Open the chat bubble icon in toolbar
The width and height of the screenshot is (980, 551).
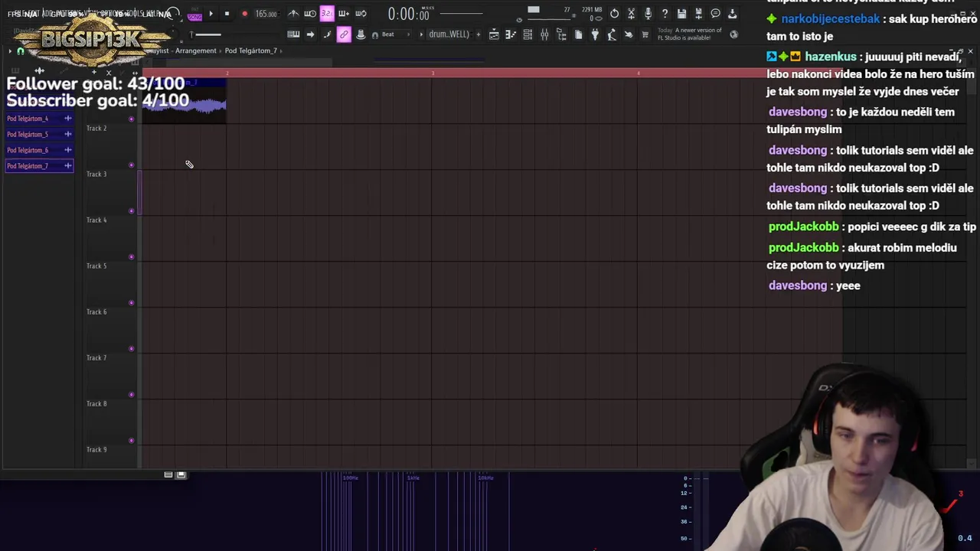715,14
